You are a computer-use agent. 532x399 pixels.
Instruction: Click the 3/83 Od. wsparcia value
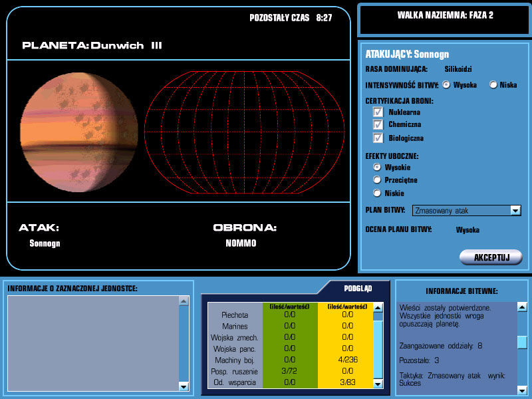(348, 382)
